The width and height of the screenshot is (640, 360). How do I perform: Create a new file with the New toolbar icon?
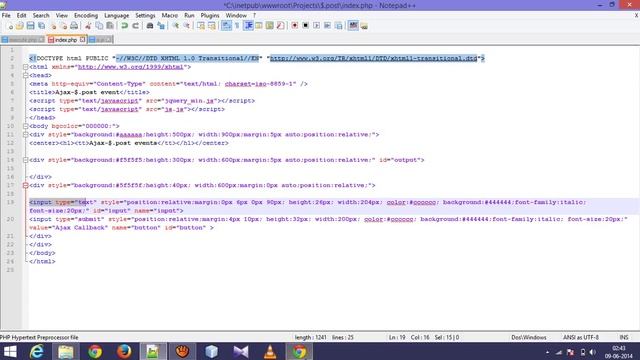9,26
